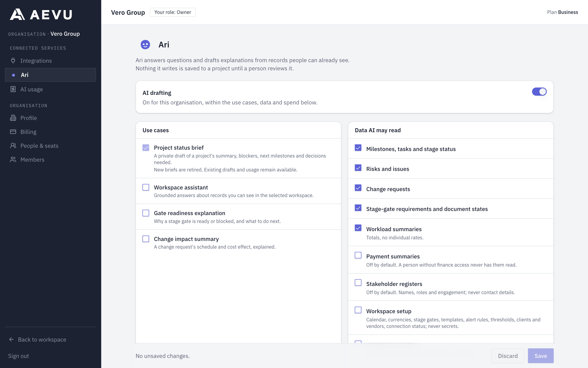Enable the Stakeholder registers checkbox

[x=358, y=283]
